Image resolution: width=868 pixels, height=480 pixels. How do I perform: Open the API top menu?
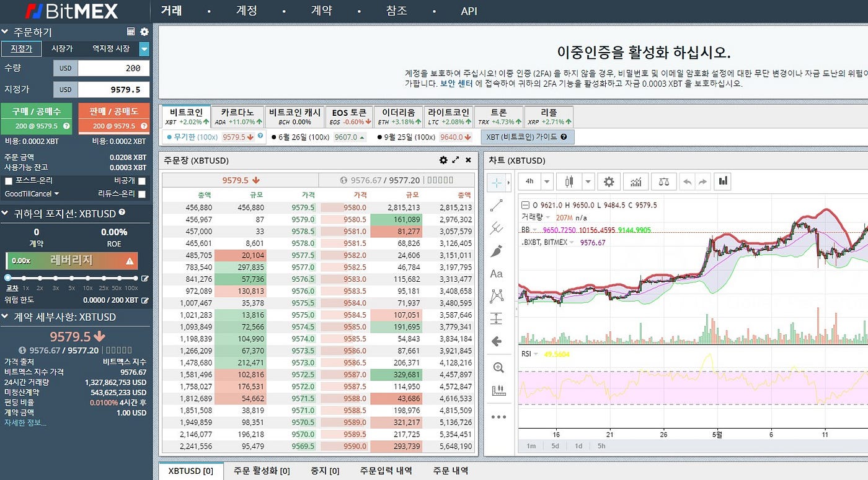pyautogui.click(x=469, y=11)
